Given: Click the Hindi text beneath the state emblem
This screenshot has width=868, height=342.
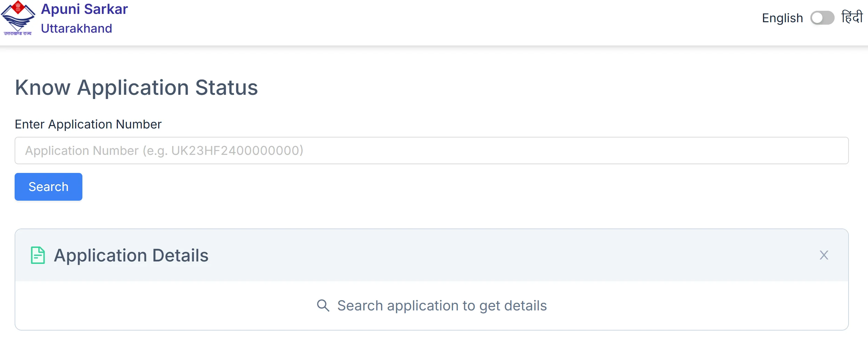Looking at the screenshot, I should [18, 34].
